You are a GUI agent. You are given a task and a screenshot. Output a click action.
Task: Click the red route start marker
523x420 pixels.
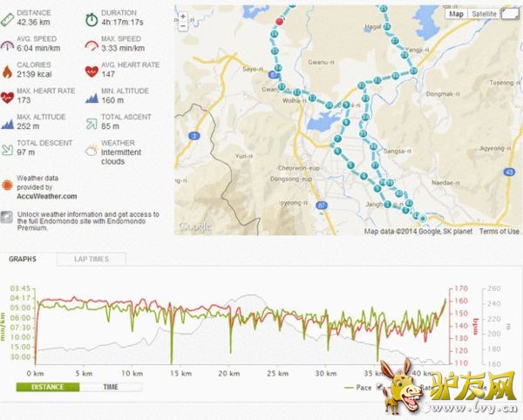pos(280,21)
